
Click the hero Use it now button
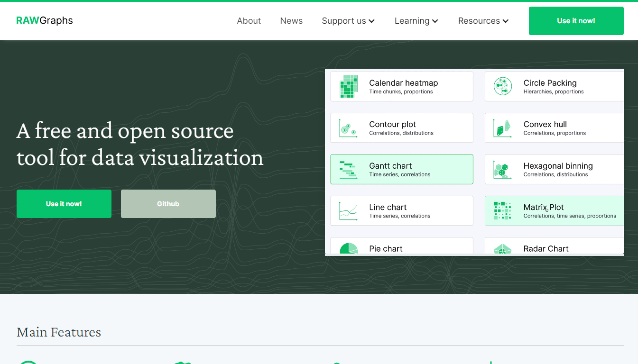[64, 204]
